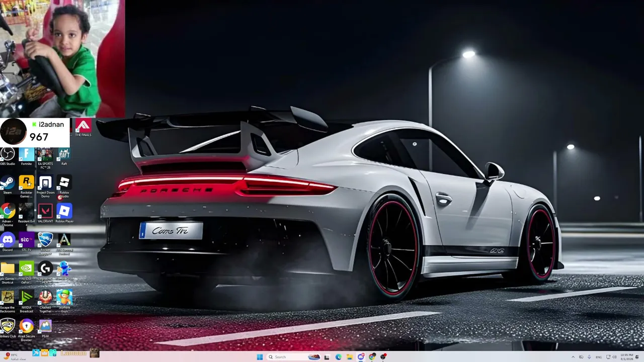Click the Avast Secure Browser shortcut

click(26, 330)
